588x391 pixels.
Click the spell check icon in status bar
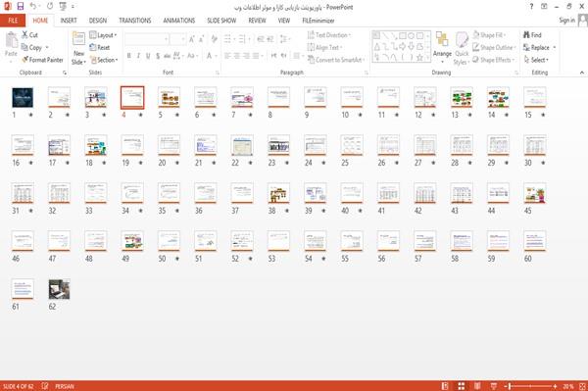(45, 386)
